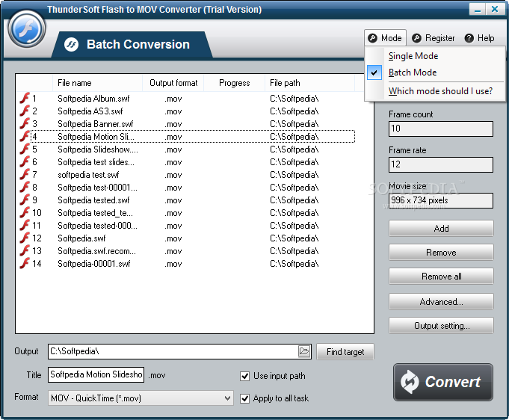Select the file Softpedia Slideshow....
This screenshot has height=420, width=509.
(98, 149)
